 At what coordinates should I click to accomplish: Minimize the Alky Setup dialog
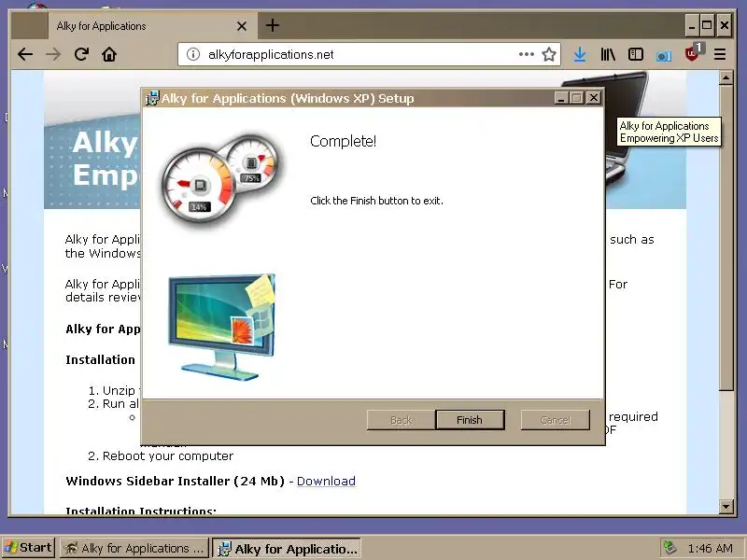click(x=562, y=98)
